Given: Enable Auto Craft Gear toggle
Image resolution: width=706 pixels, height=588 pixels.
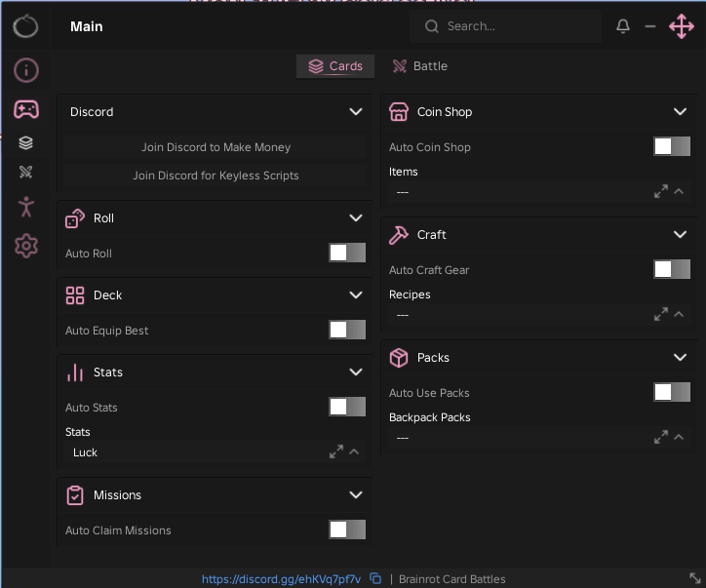Looking at the screenshot, I should 671,269.
